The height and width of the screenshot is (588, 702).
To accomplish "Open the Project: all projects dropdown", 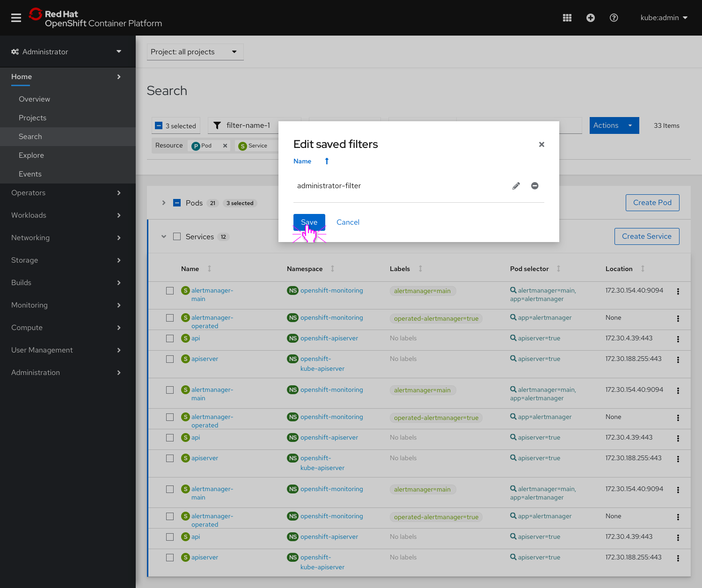I will pos(195,52).
